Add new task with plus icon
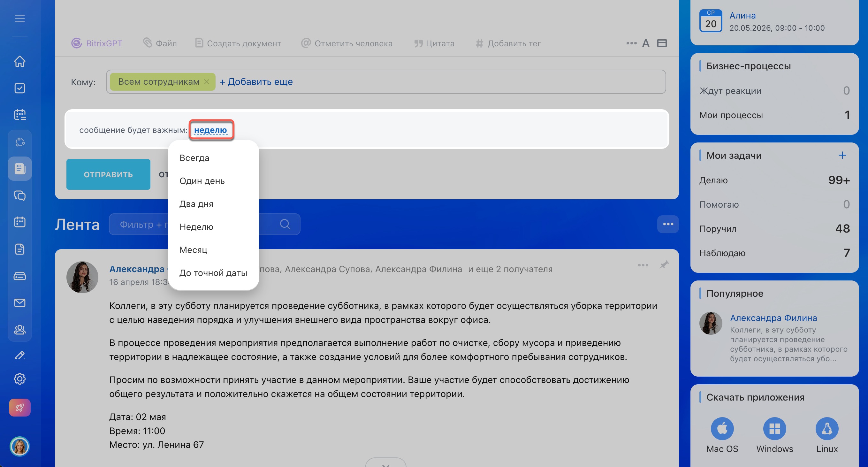This screenshot has height=467, width=868. coord(842,155)
